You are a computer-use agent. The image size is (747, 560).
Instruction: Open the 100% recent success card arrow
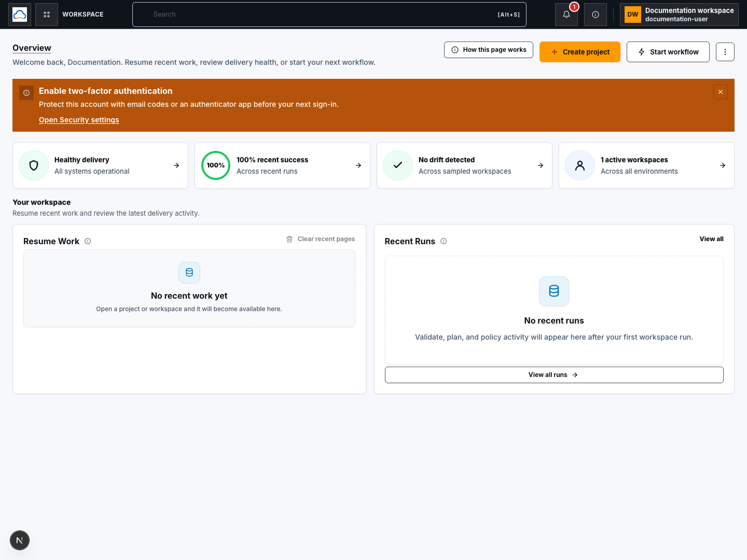click(x=358, y=165)
